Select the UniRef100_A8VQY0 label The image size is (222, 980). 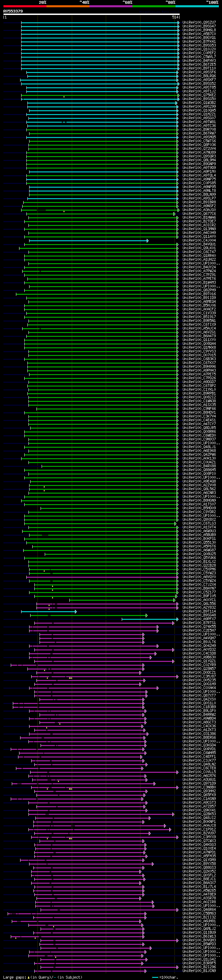199,577
